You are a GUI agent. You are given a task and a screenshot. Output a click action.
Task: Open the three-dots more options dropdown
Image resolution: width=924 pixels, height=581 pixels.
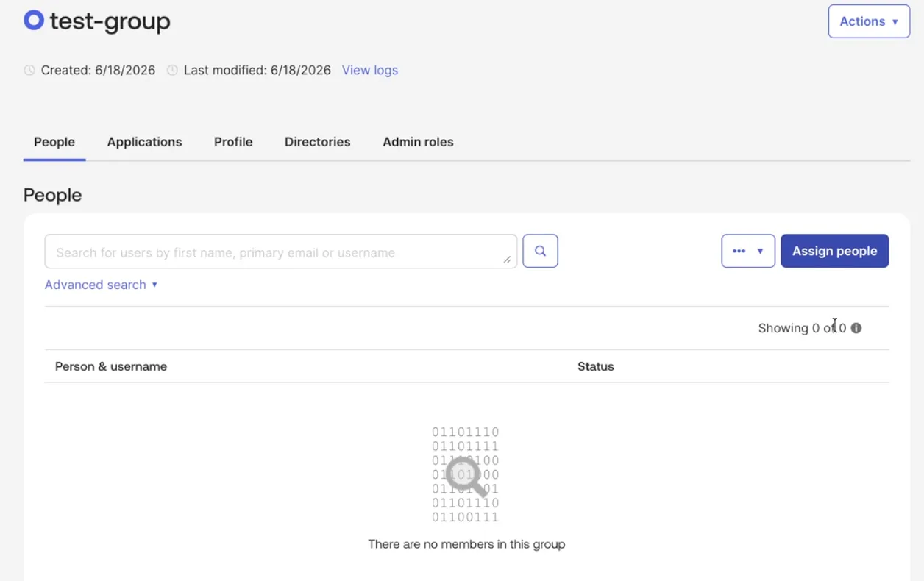[748, 251]
